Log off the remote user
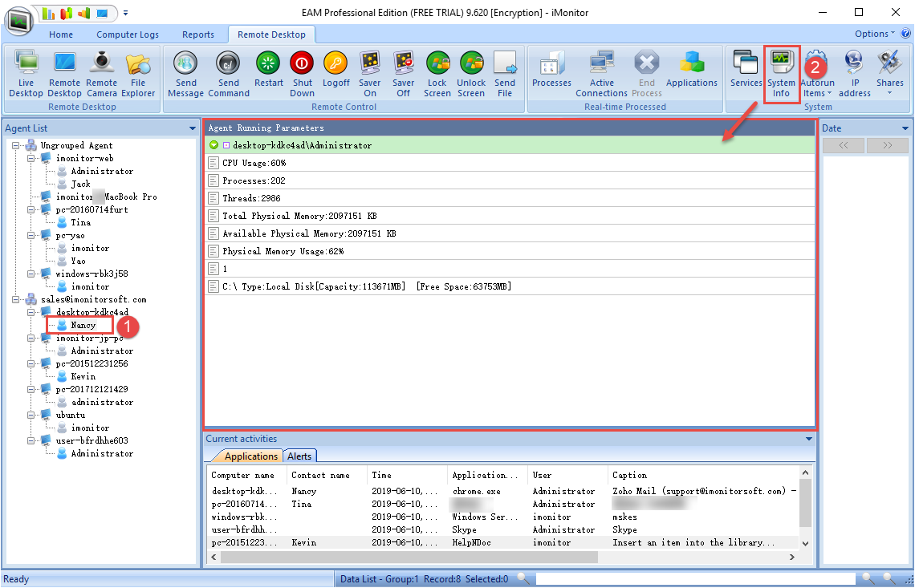Screen dimensions: 915x588 (335, 70)
